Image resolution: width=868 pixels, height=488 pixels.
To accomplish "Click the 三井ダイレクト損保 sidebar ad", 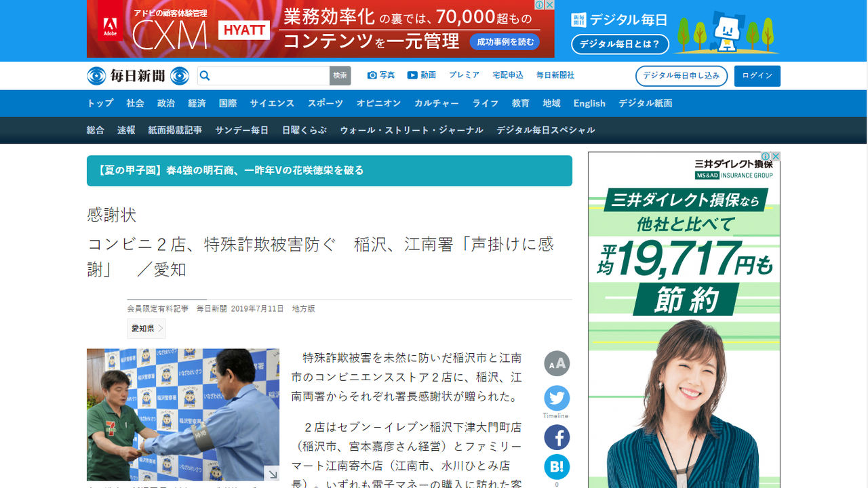I will click(684, 319).
